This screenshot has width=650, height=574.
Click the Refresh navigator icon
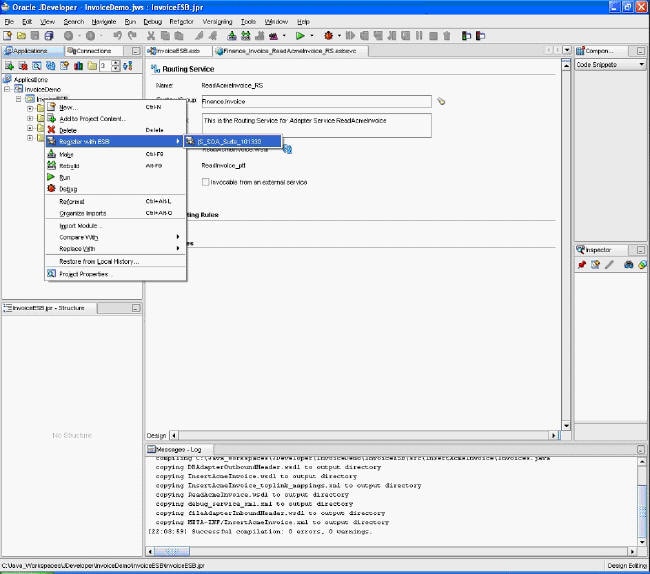[51, 65]
